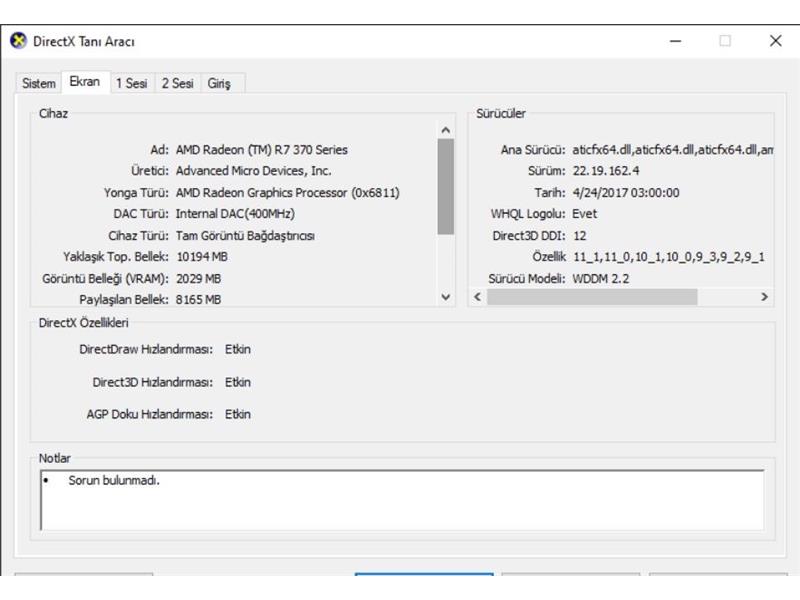Open the 1 Sesi tab
Image resolution: width=800 pixels, height=600 pixels.
tap(132, 83)
